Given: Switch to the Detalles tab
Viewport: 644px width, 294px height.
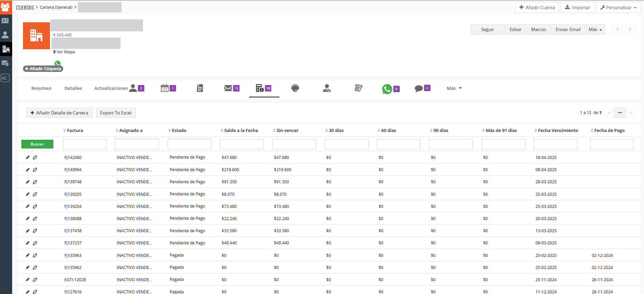Looking at the screenshot, I should point(73,88).
